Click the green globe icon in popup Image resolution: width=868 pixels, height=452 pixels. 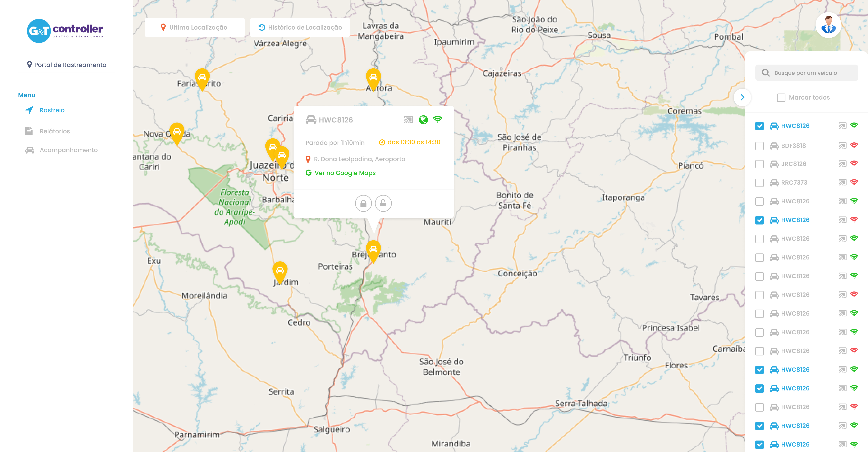pyautogui.click(x=423, y=120)
